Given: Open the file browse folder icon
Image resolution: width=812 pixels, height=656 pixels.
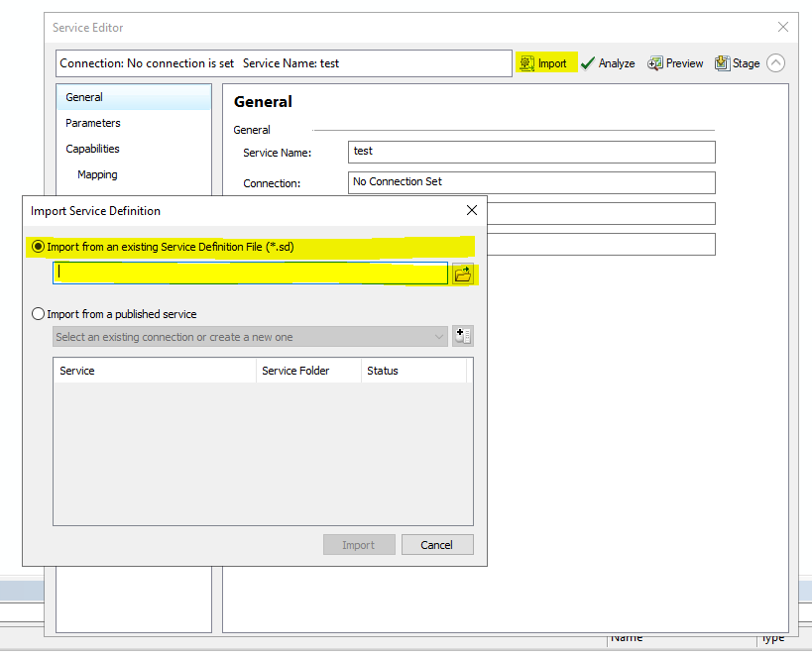Looking at the screenshot, I should (x=462, y=273).
